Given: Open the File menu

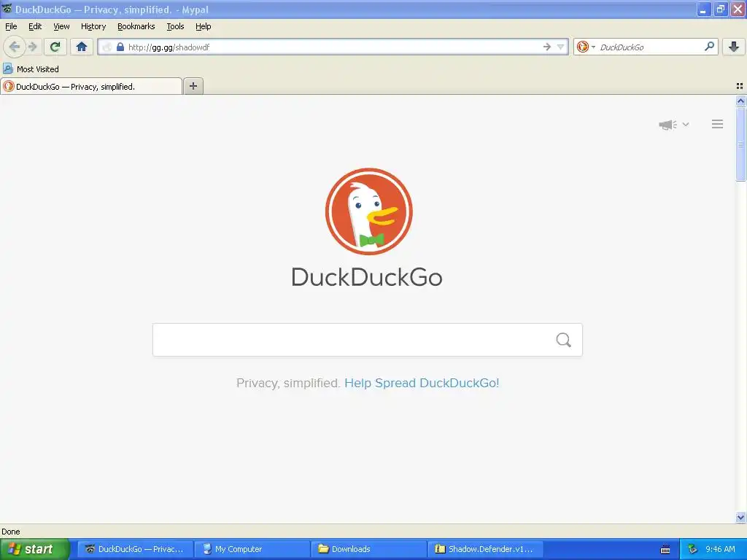Looking at the screenshot, I should tap(11, 26).
